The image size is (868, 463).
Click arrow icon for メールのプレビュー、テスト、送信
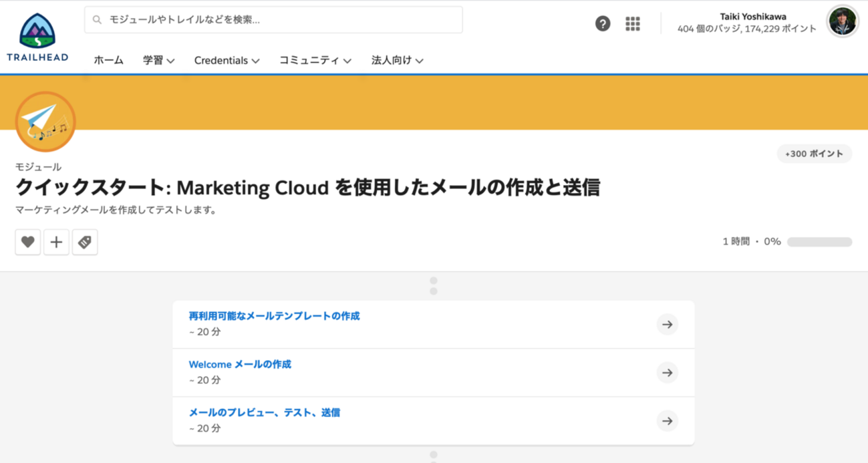667,421
